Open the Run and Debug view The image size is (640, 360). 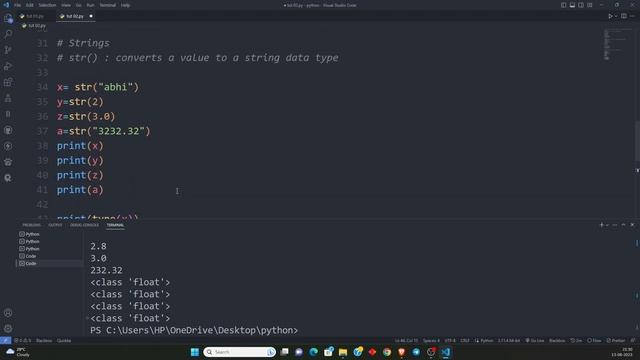(8, 66)
